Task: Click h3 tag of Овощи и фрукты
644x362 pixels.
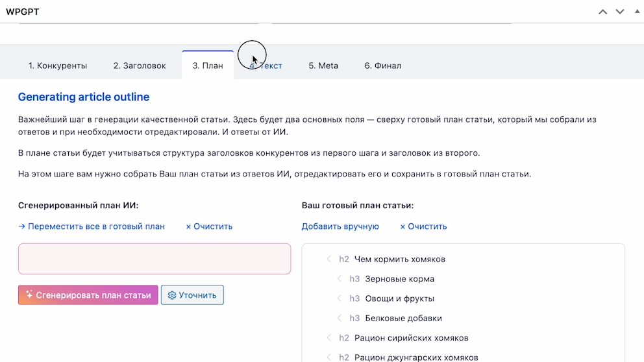Action: pyautogui.click(x=354, y=299)
